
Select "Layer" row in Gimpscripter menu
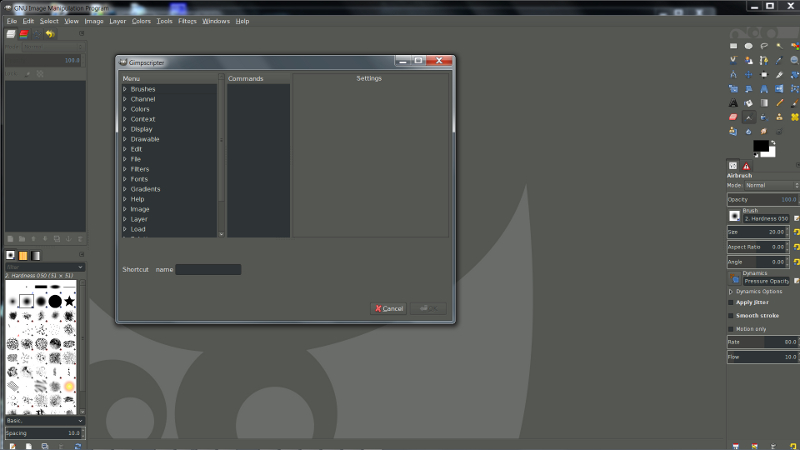(x=139, y=219)
